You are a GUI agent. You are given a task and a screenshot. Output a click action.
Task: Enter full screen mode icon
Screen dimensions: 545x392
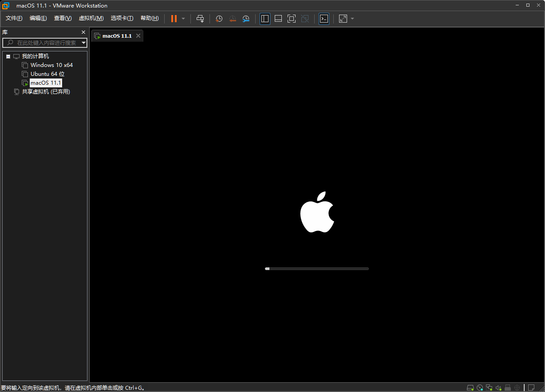click(x=292, y=19)
